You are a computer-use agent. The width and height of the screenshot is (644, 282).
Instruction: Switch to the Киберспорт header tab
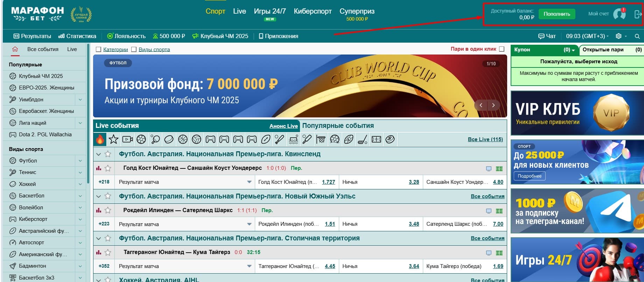pyautogui.click(x=313, y=11)
